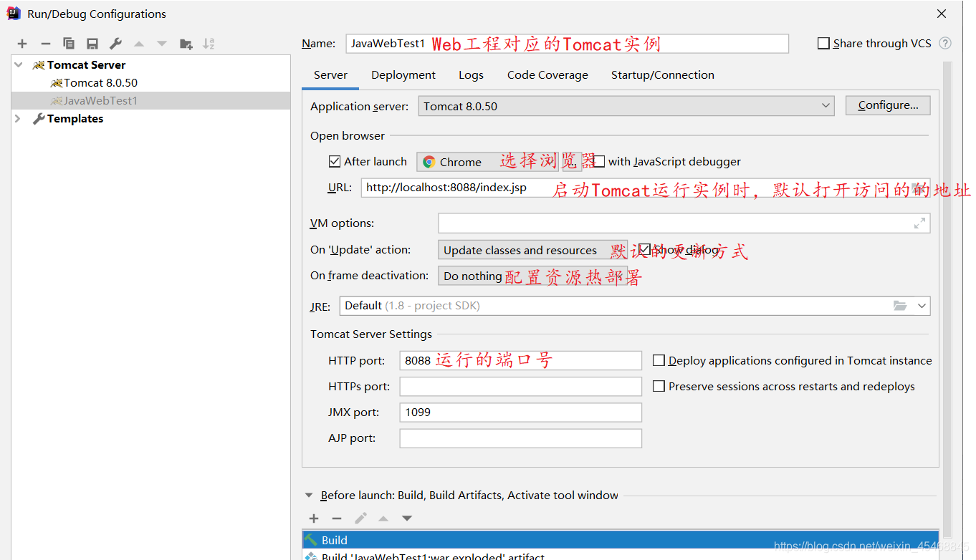This screenshot has height=560, width=976.
Task: Open edit defaults wrench icon
Action: click(x=115, y=44)
